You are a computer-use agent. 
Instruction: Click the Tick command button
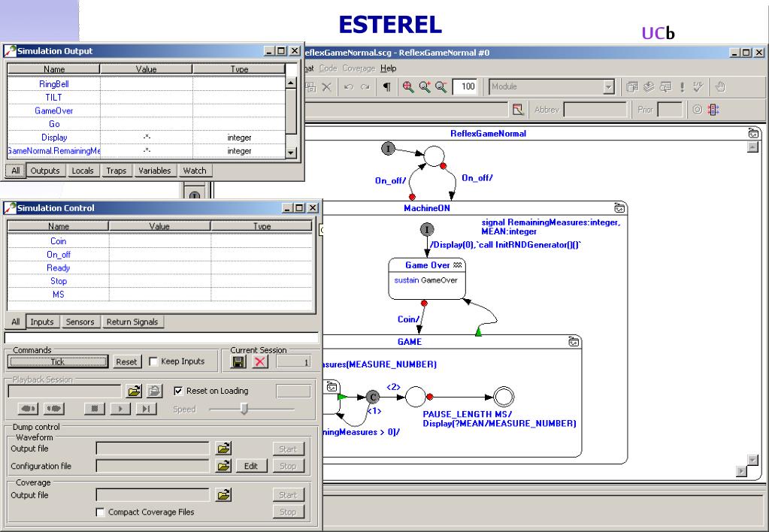[58, 362]
